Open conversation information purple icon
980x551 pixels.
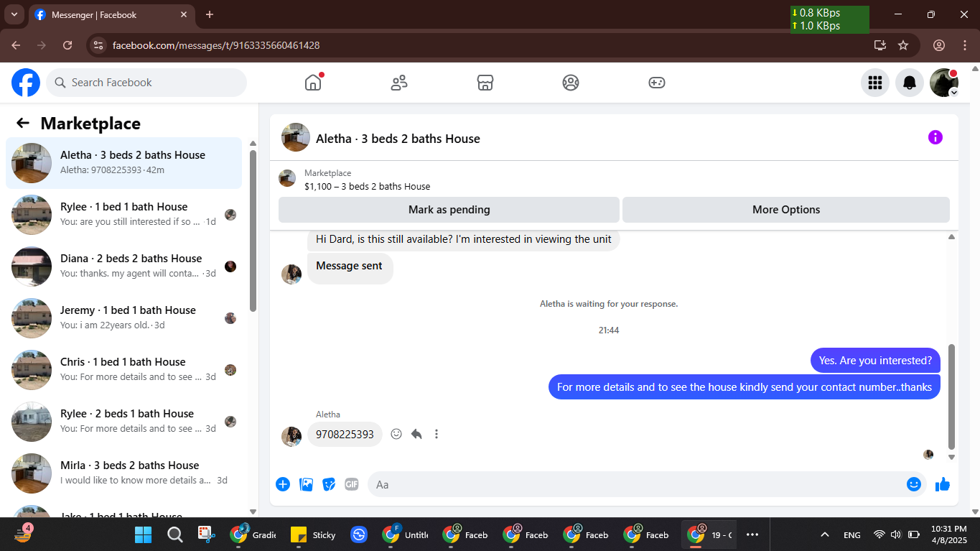coord(935,137)
